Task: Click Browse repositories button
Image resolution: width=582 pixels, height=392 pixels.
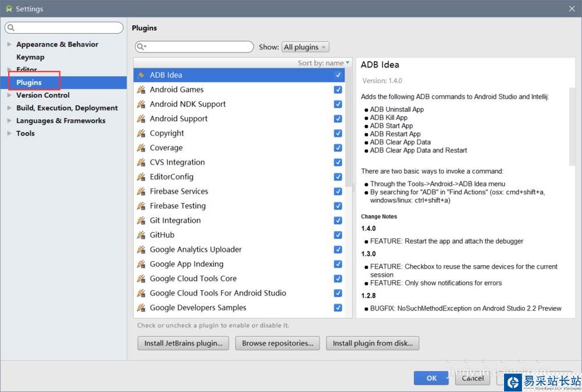Action: point(278,343)
